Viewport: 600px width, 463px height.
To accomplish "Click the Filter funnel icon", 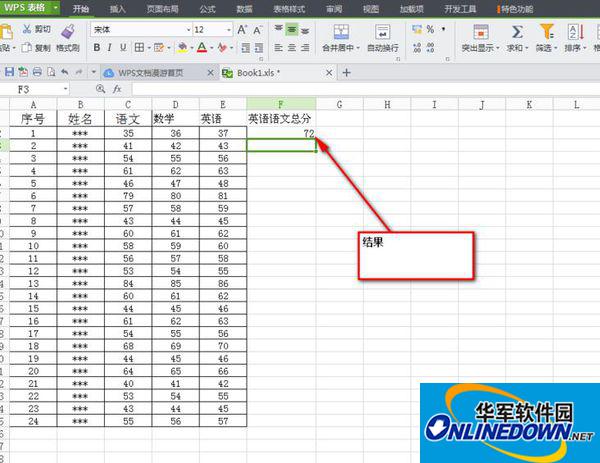I will [x=547, y=31].
